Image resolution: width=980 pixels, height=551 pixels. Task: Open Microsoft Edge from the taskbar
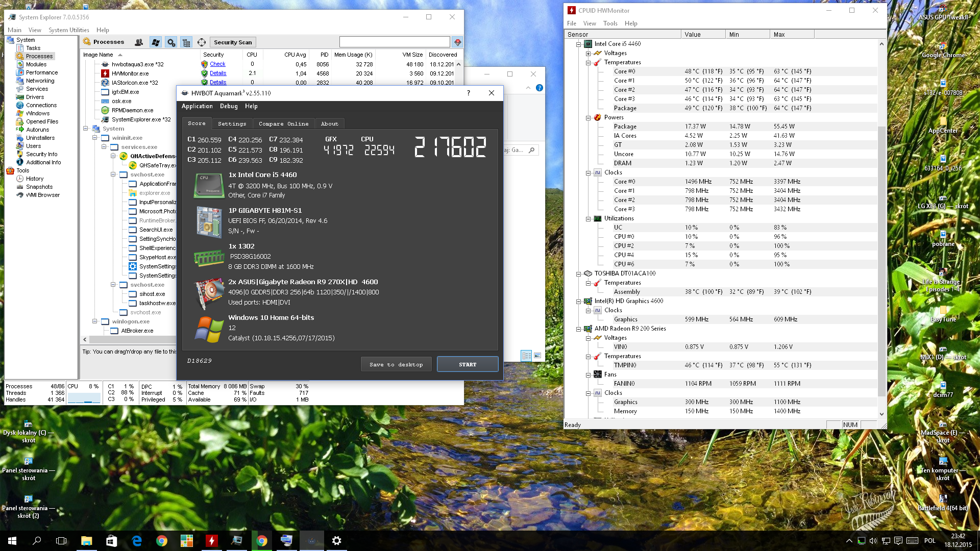[x=136, y=540]
